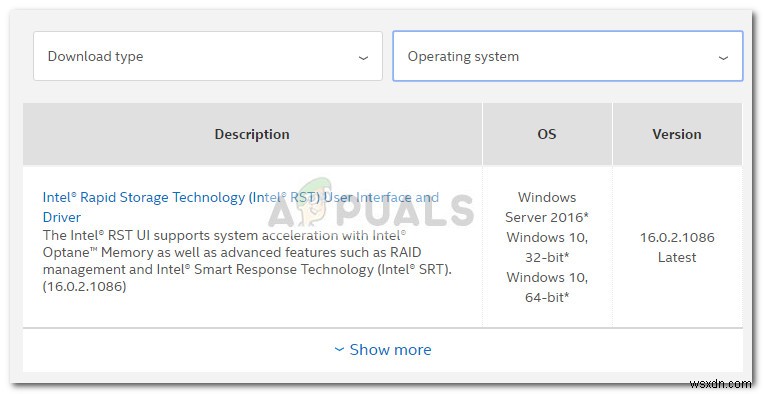763x394 pixels.
Task: Select the 16.0.2.1086 Latest version cell
Action: (677, 247)
